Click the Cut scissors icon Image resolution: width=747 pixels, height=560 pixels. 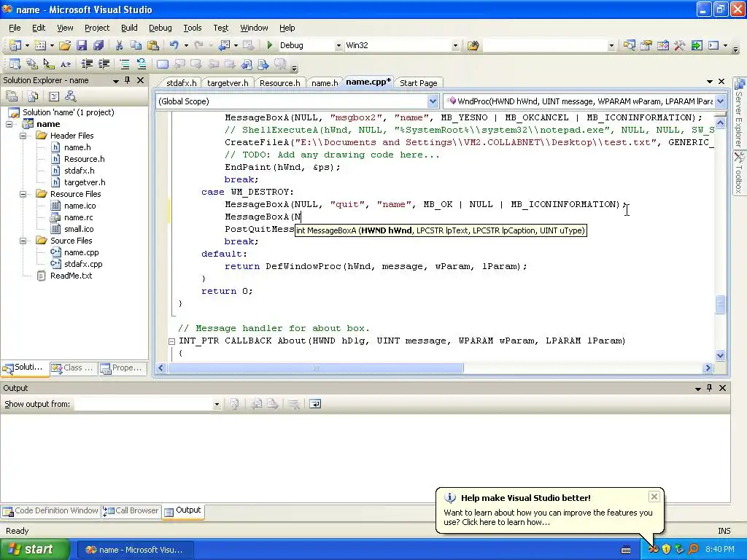point(119,45)
